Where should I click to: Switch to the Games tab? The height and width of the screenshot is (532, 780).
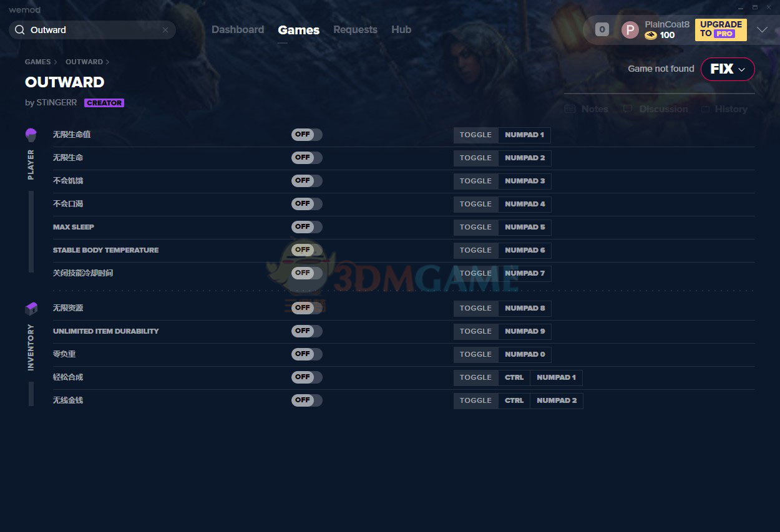pos(299,30)
